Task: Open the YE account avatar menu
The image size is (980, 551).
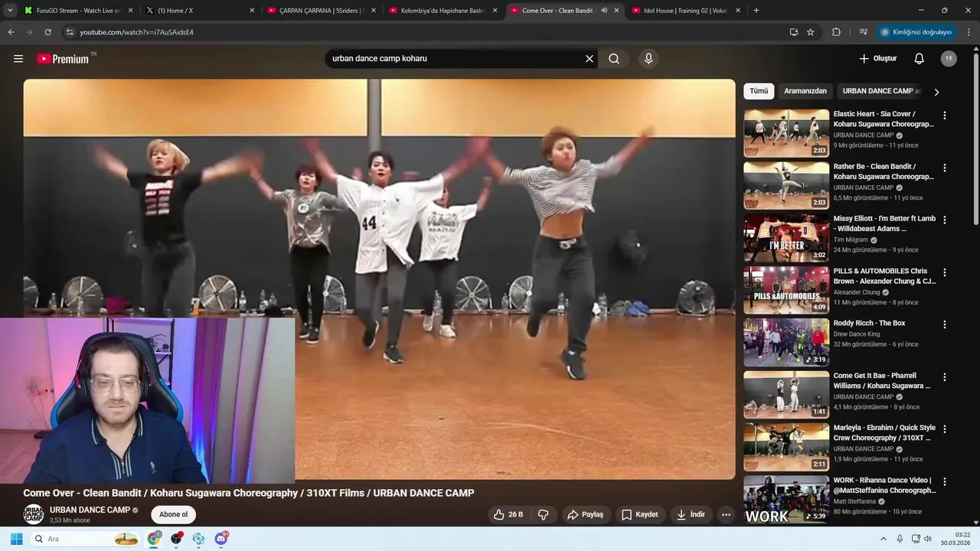Action: click(x=949, y=59)
